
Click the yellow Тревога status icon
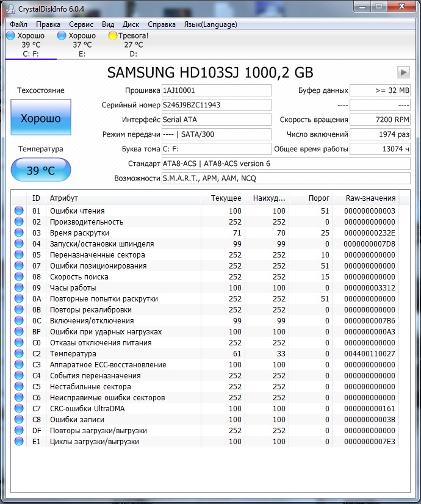point(112,35)
